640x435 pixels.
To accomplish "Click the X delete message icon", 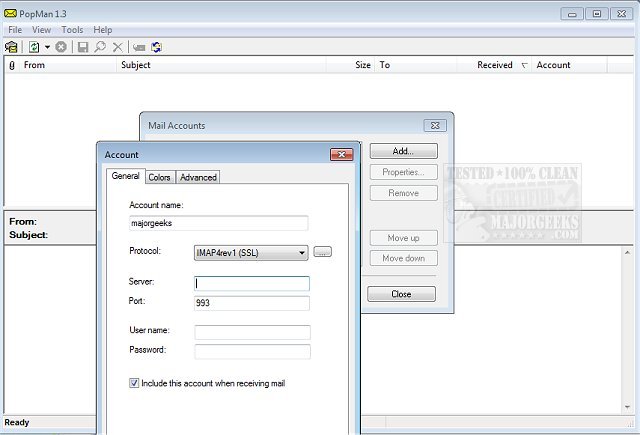I will coord(118,47).
